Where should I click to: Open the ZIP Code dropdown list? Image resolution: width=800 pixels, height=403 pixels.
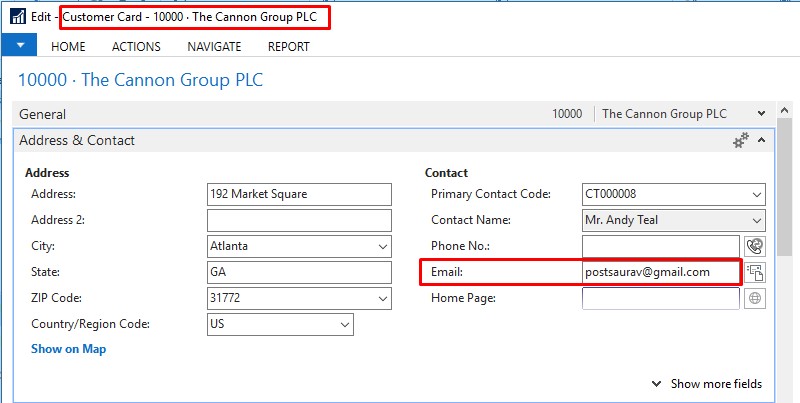382,298
